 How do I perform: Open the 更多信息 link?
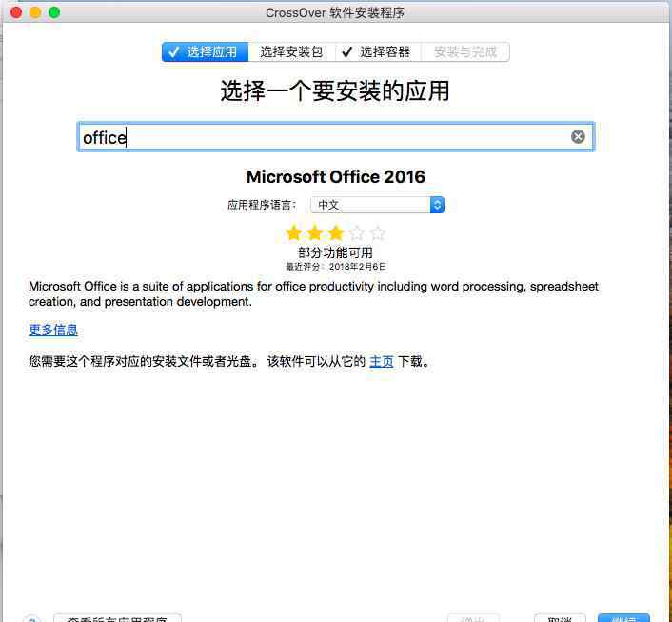53,330
